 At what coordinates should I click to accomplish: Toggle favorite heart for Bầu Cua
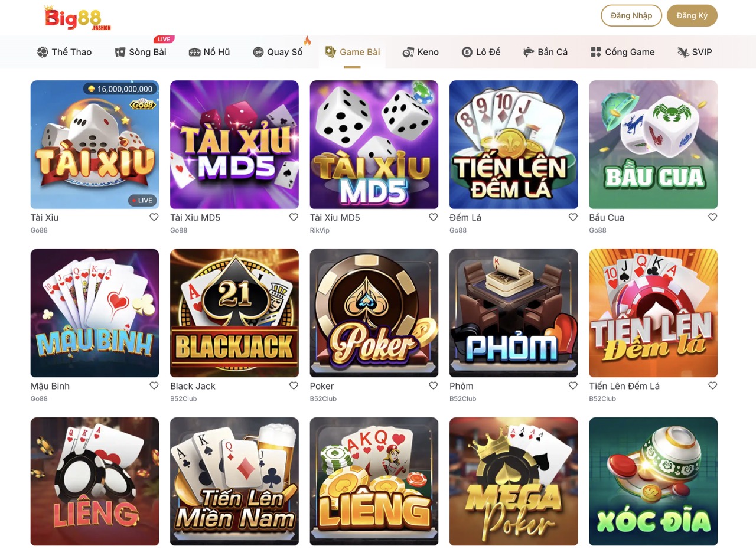(x=713, y=217)
